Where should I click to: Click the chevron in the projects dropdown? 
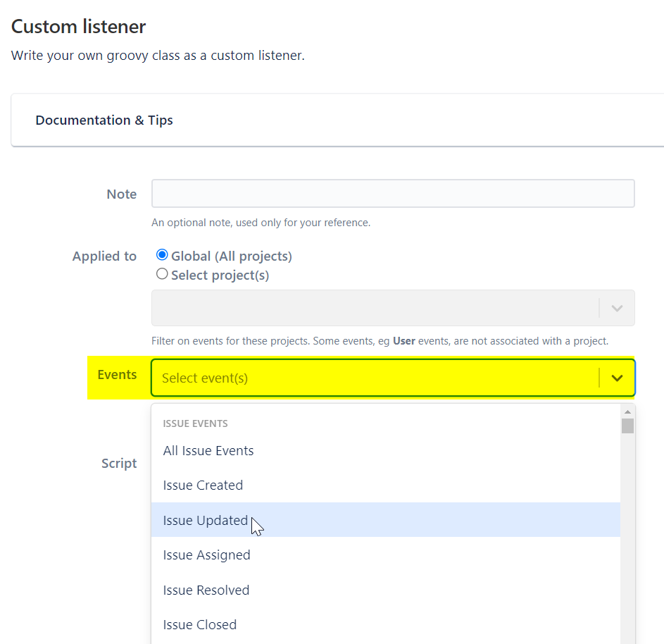click(617, 308)
